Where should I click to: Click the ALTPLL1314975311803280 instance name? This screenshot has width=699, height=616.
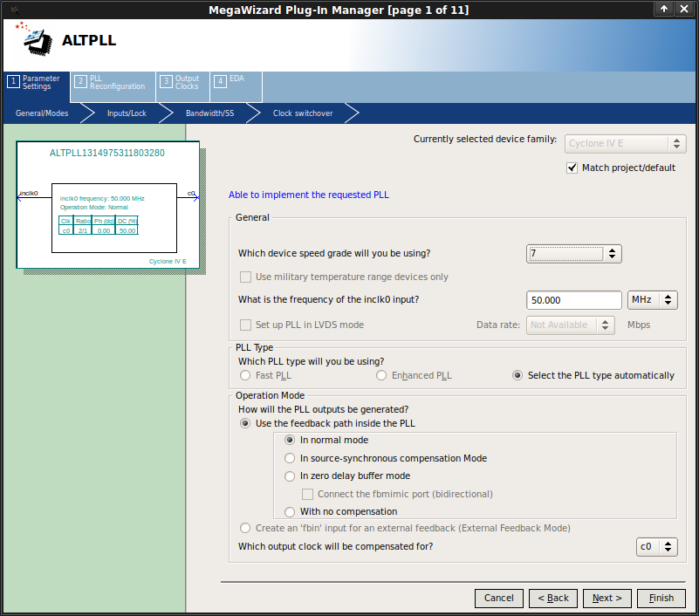click(x=107, y=153)
